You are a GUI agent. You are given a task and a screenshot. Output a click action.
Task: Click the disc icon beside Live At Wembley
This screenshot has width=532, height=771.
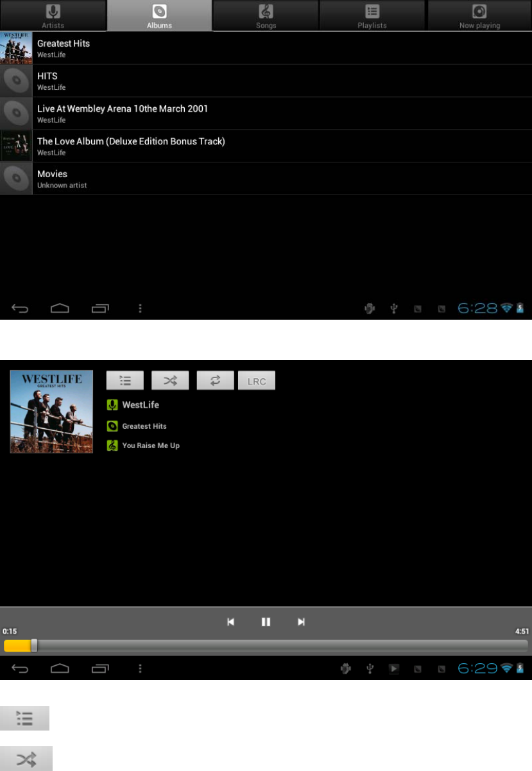pyautogui.click(x=16, y=114)
